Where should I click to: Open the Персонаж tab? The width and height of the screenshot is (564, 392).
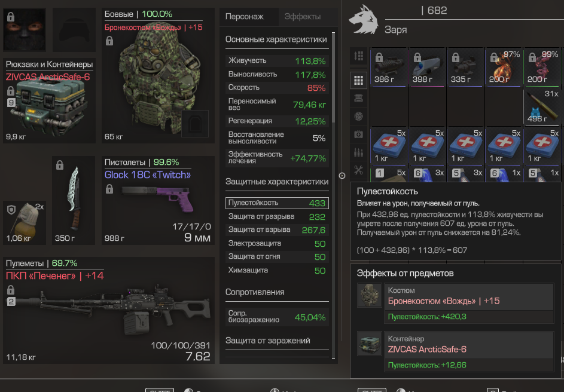245,17
